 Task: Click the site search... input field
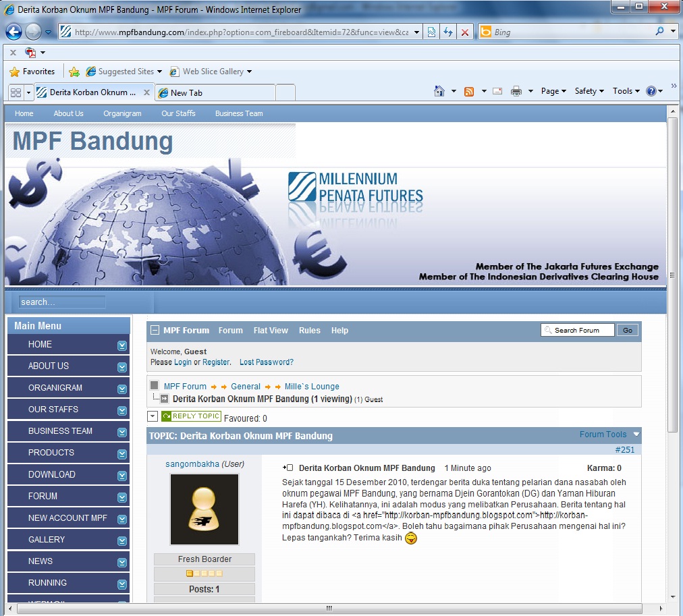(x=62, y=302)
